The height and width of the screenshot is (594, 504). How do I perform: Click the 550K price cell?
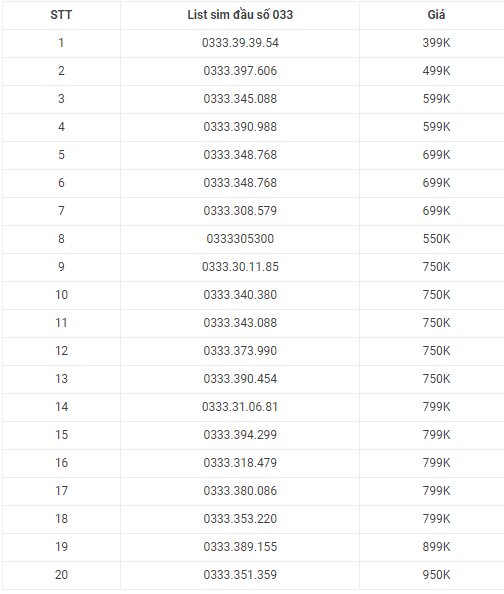click(x=436, y=239)
